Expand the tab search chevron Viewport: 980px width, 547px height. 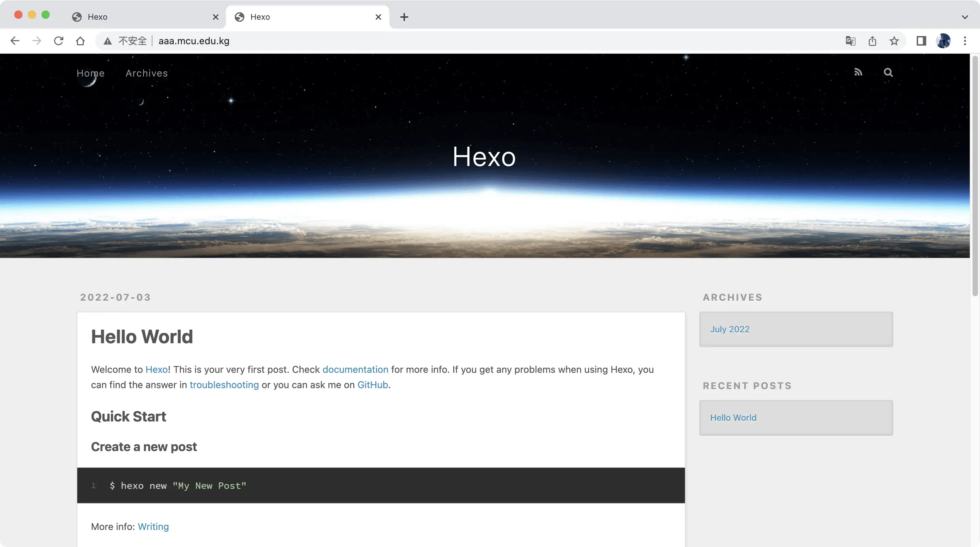(965, 17)
